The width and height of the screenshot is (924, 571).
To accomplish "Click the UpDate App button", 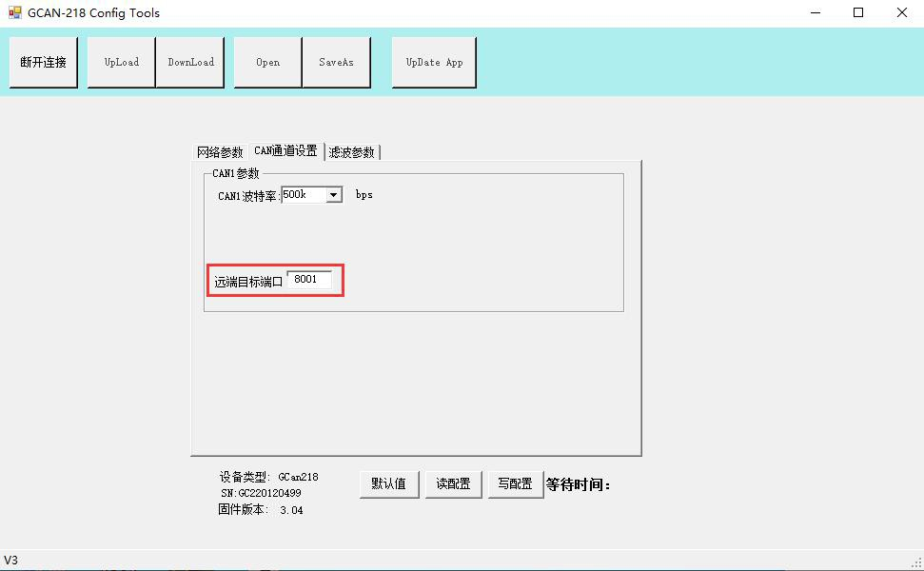I will point(434,63).
